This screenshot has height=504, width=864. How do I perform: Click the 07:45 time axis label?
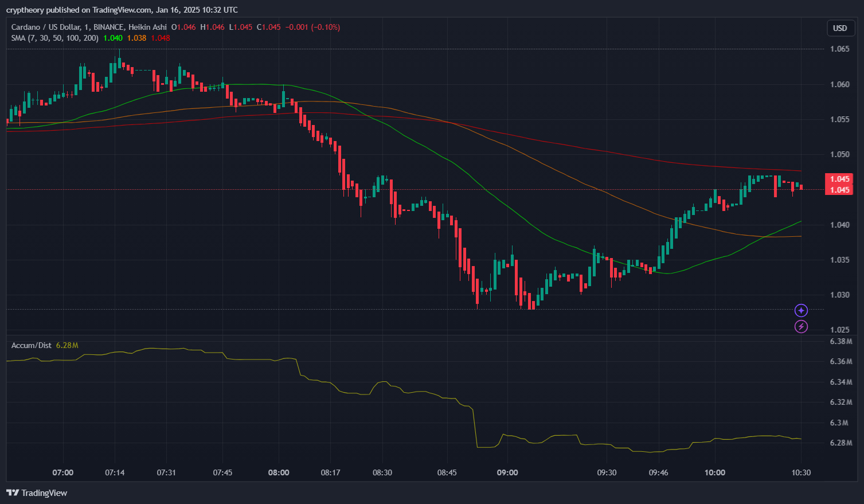pos(222,472)
